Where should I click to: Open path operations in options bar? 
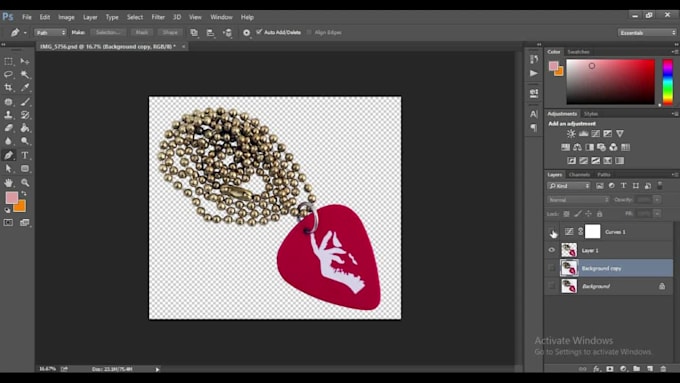coord(194,33)
